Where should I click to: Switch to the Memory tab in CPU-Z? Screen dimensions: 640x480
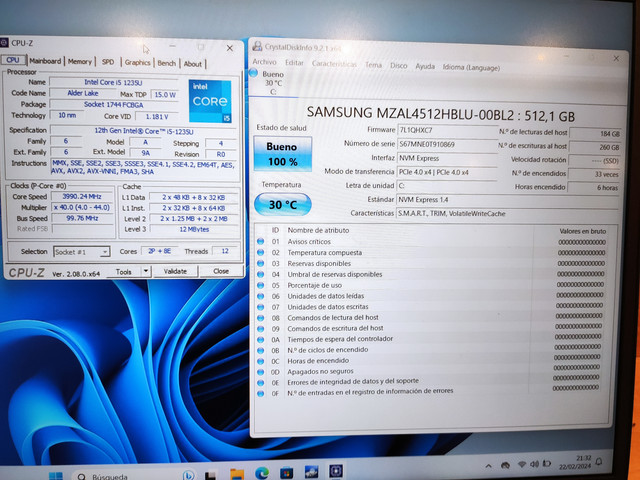click(80, 62)
